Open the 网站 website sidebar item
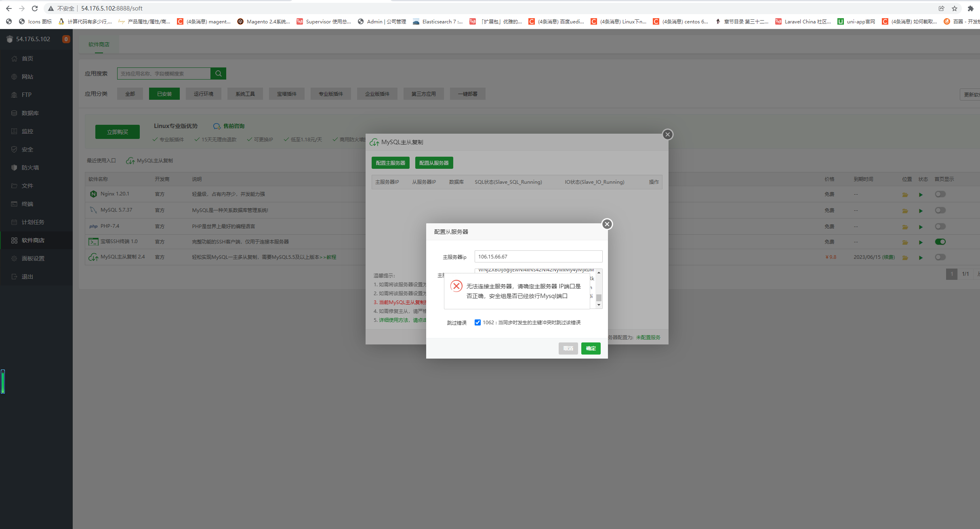The width and height of the screenshot is (980, 529). (36, 77)
